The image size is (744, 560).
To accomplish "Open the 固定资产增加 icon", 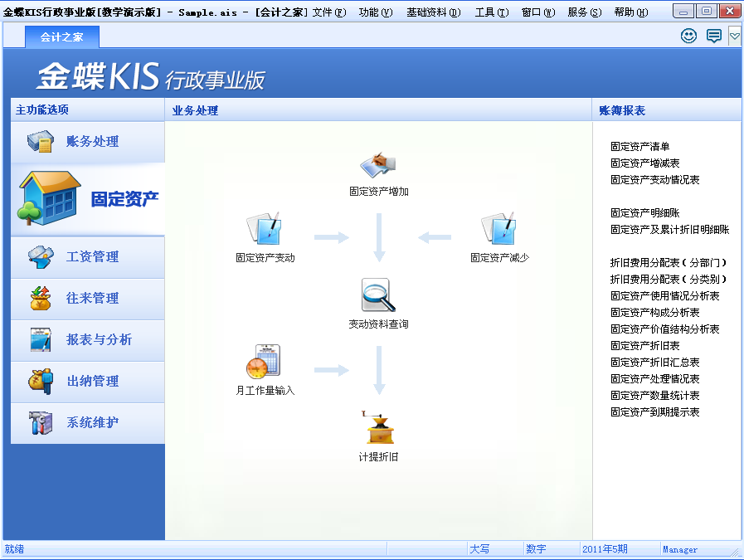I will (x=378, y=164).
